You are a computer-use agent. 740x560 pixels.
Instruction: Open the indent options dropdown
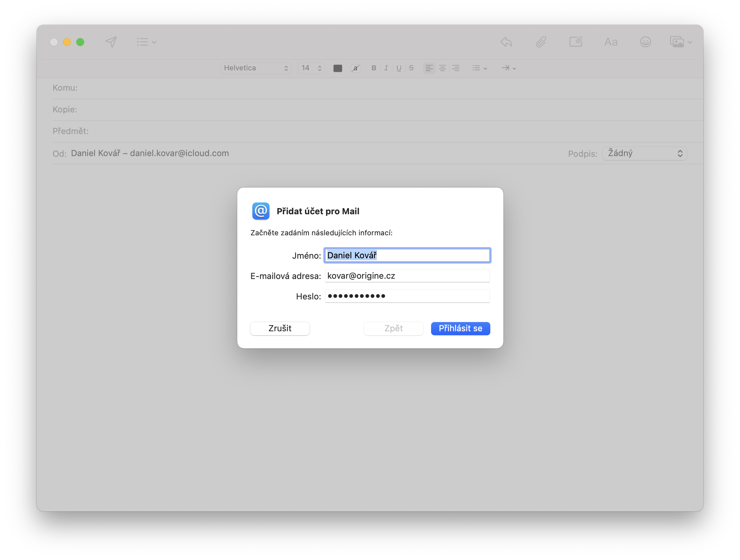[x=508, y=68]
